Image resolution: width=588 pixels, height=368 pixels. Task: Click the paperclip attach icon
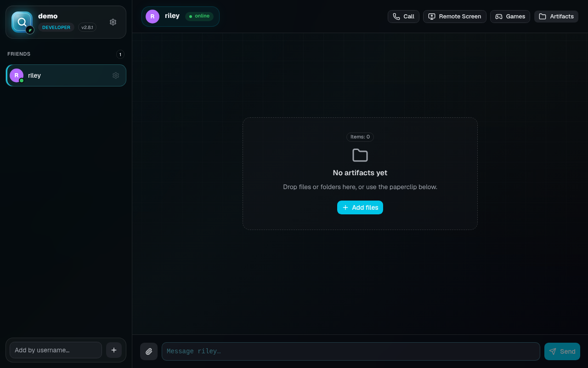149,351
